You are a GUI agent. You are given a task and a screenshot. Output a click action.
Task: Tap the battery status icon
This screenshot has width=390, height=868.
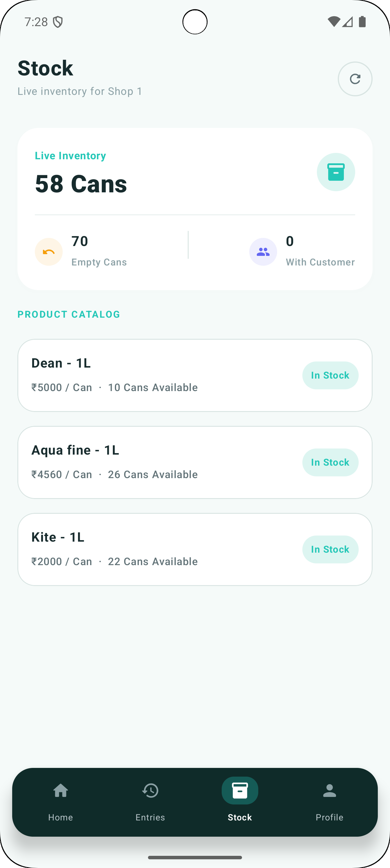[x=362, y=21]
